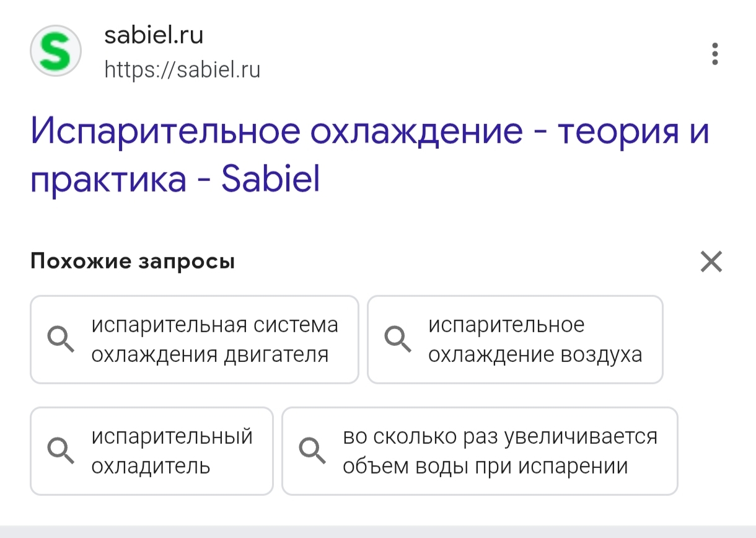Click the magnifier icon beside во сколько раз увеличивается
This screenshot has width=756, height=538.
point(312,451)
